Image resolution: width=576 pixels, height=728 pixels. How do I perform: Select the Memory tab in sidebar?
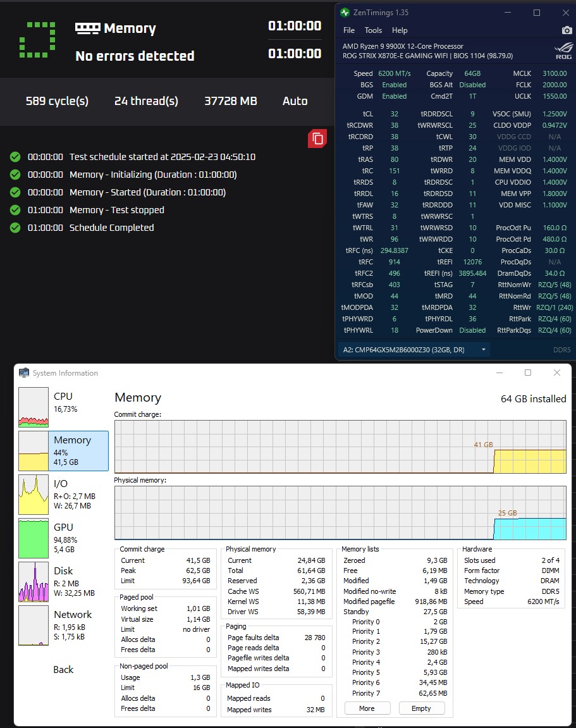[63, 451]
